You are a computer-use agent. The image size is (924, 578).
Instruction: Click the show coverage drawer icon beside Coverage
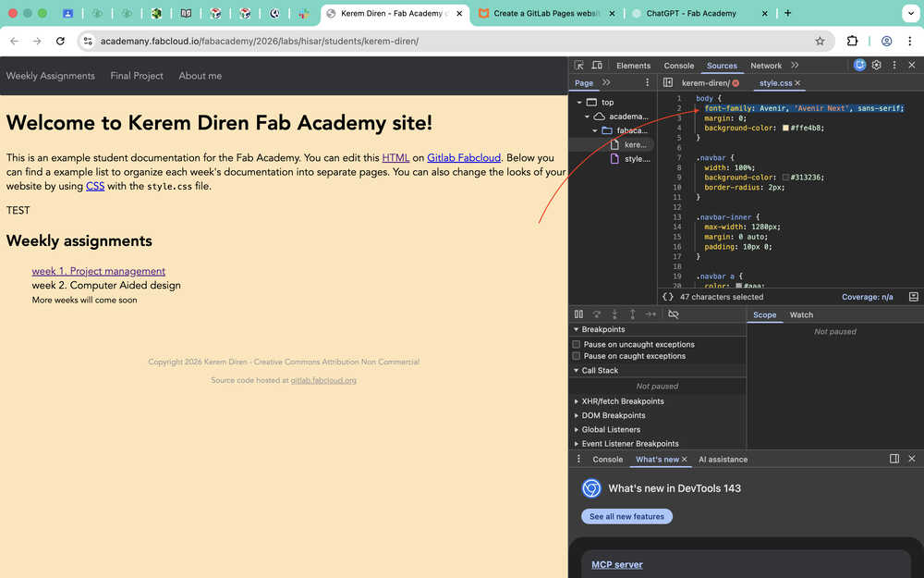[x=914, y=297]
